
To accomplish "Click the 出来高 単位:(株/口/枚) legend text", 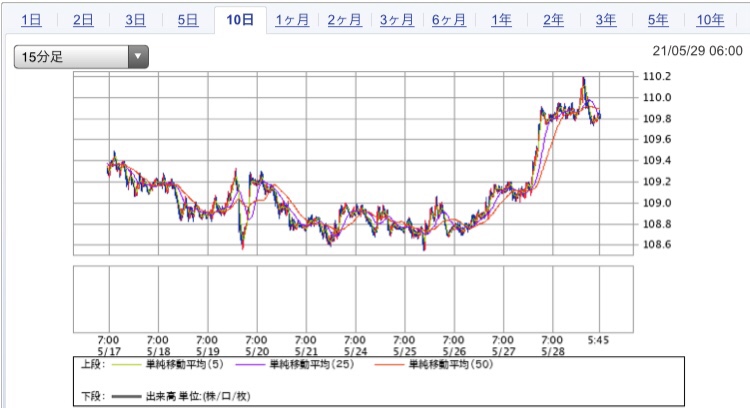I will [198, 396].
